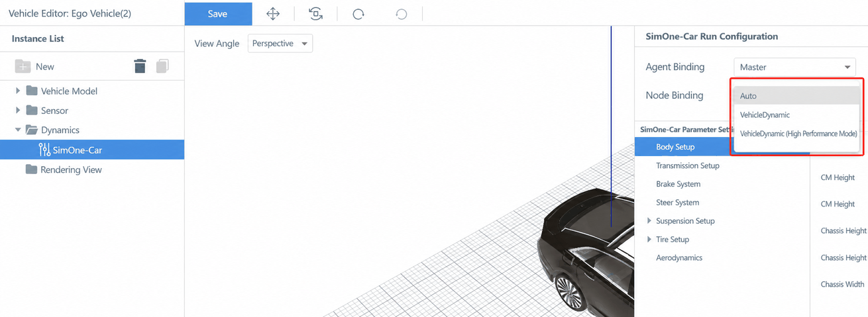Expand the Vehicle Model tree node
This screenshot has height=317, width=868.
[18, 91]
